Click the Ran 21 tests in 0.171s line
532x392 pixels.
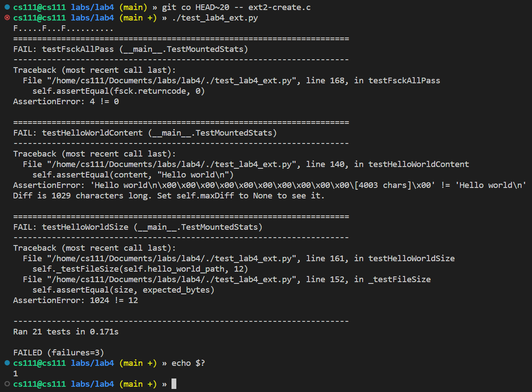click(x=65, y=331)
